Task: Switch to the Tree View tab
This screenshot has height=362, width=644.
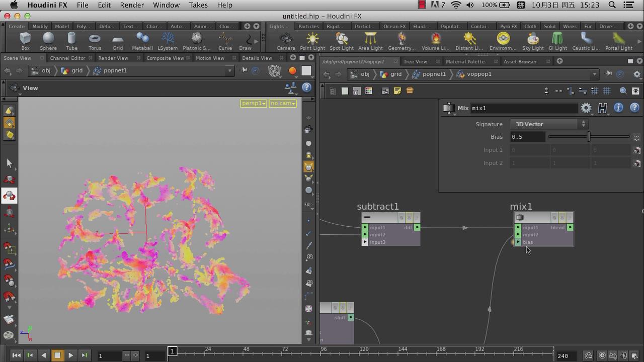Action: [x=415, y=61]
